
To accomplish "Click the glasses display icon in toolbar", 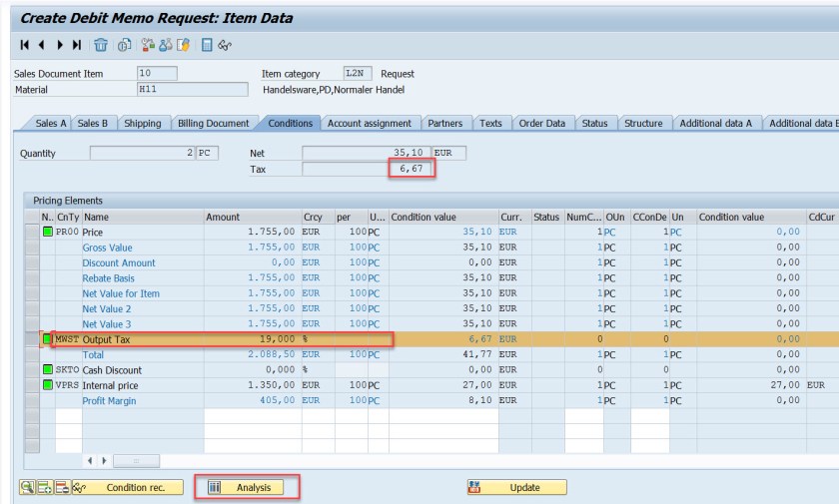I will tap(225, 45).
